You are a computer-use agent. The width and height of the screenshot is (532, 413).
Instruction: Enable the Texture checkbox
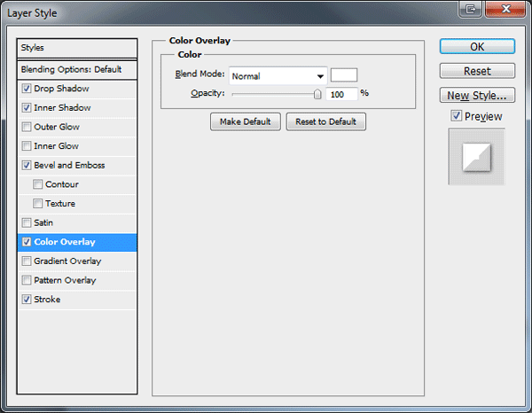click(37, 204)
